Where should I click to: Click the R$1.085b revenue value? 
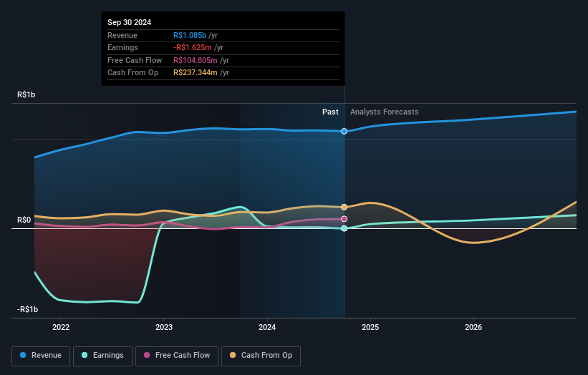coord(190,35)
